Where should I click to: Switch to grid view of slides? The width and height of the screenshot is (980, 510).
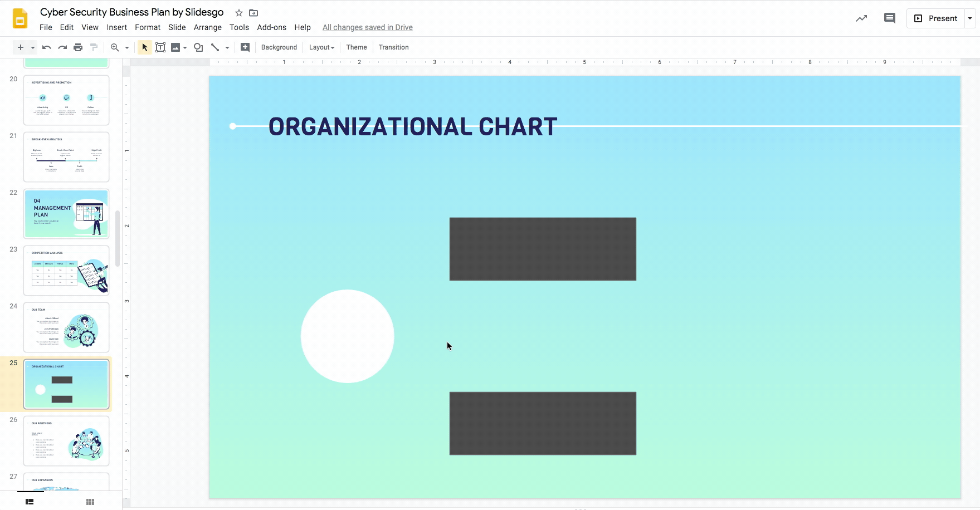click(89, 501)
